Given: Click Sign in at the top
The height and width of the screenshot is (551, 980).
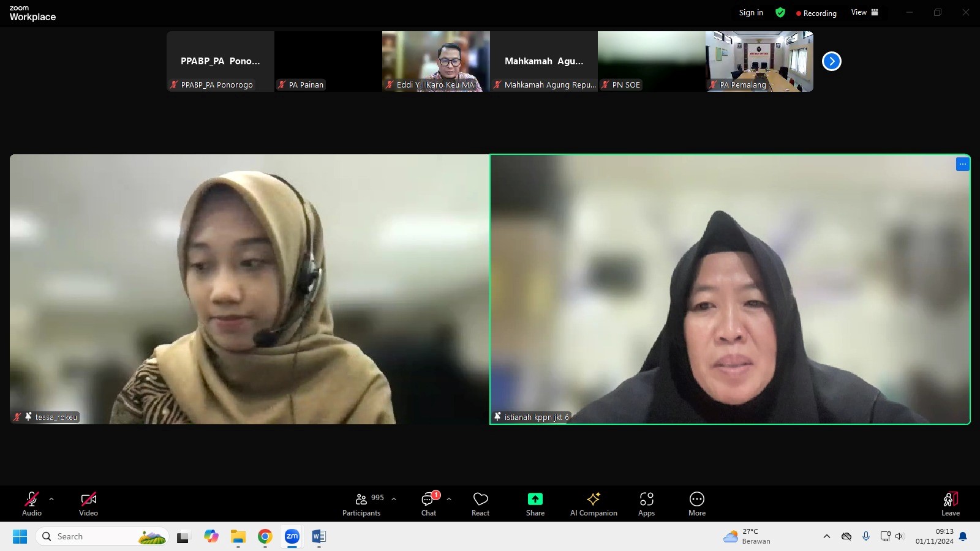Looking at the screenshot, I should pos(751,12).
